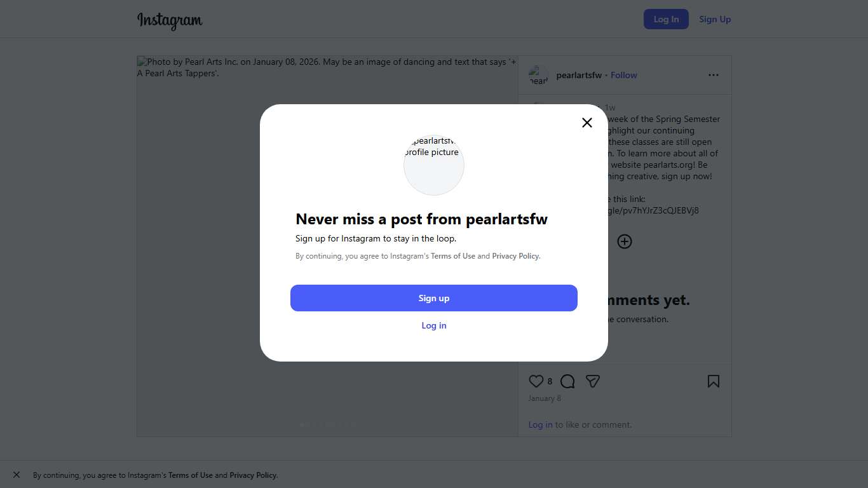The height and width of the screenshot is (488, 868).
Task: Save the post with the bookmark icon
Action: 714,381
